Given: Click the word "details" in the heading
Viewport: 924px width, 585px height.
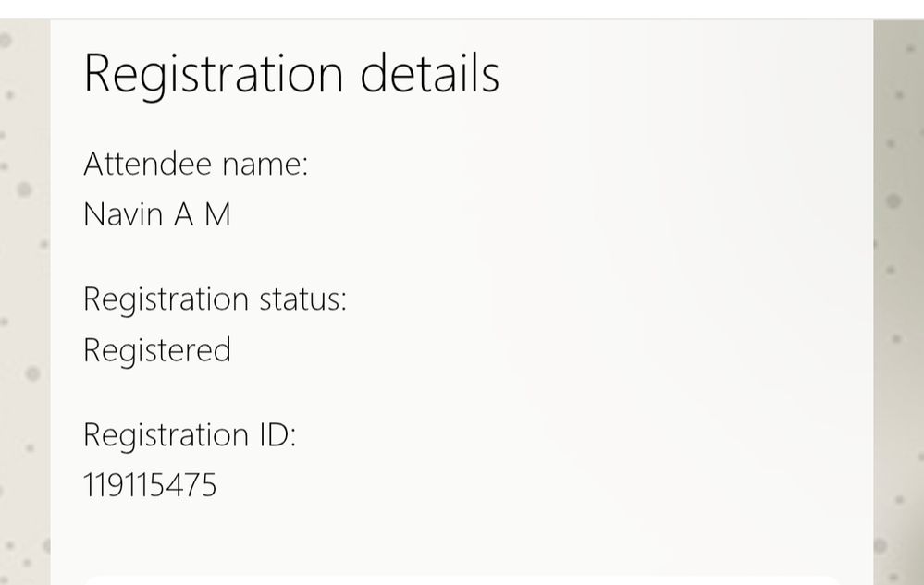Looking at the screenshot, I should 430,73.
